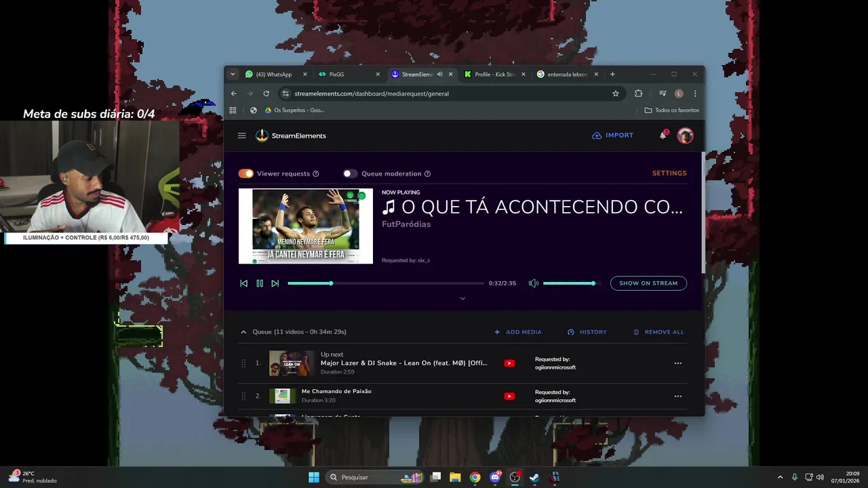Open help icon next to Viewer requests

tap(316, 174)
